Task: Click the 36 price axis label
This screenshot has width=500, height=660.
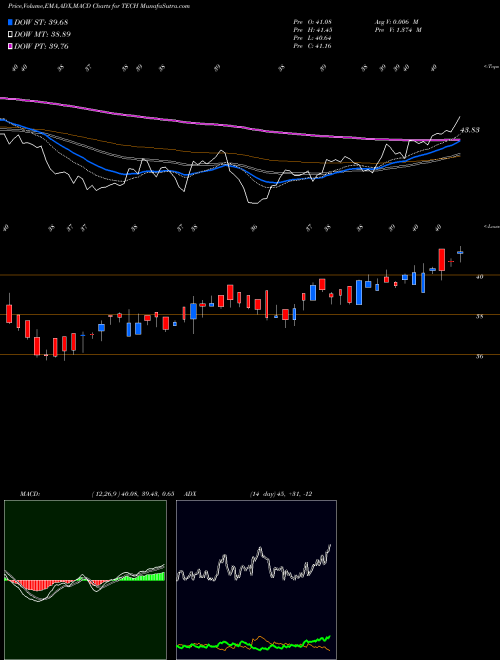Action: [479, 357]
